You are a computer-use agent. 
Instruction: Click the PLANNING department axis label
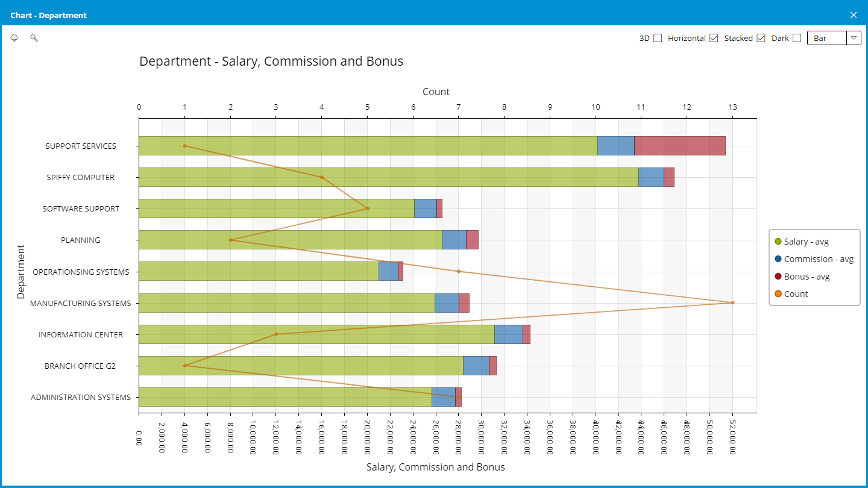click(x=81, y=240)
